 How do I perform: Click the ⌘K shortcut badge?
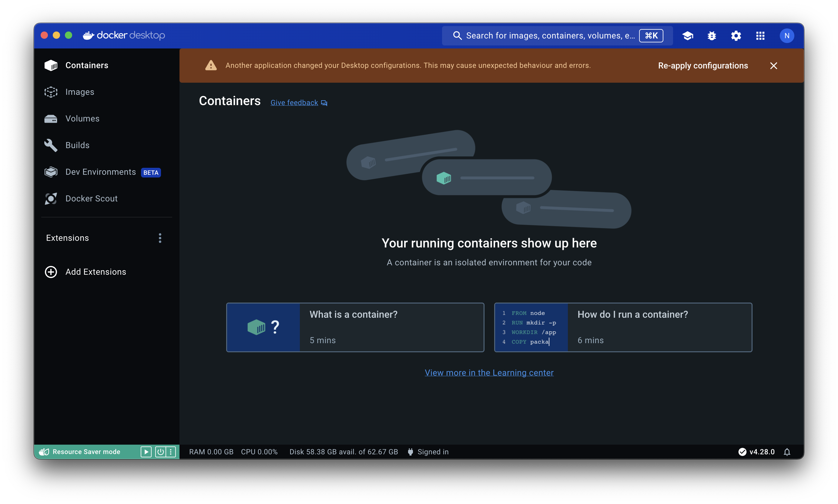(x=651, y=36)
